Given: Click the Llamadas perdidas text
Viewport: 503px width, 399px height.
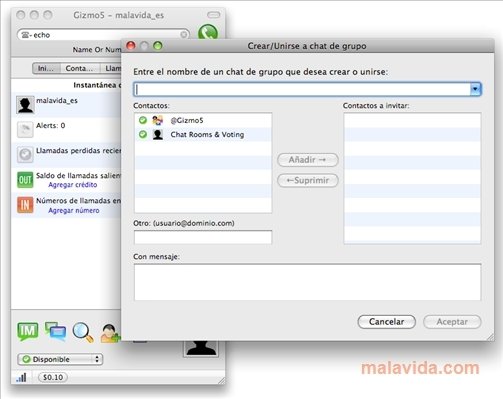Looking at the screenshot, I should (x=78, y=151).
